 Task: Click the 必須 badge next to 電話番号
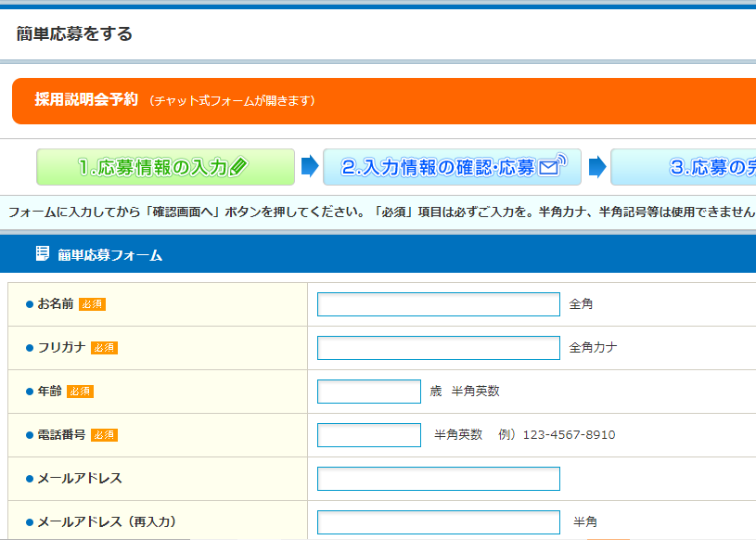pyautogui.click(x=104, y=435)
